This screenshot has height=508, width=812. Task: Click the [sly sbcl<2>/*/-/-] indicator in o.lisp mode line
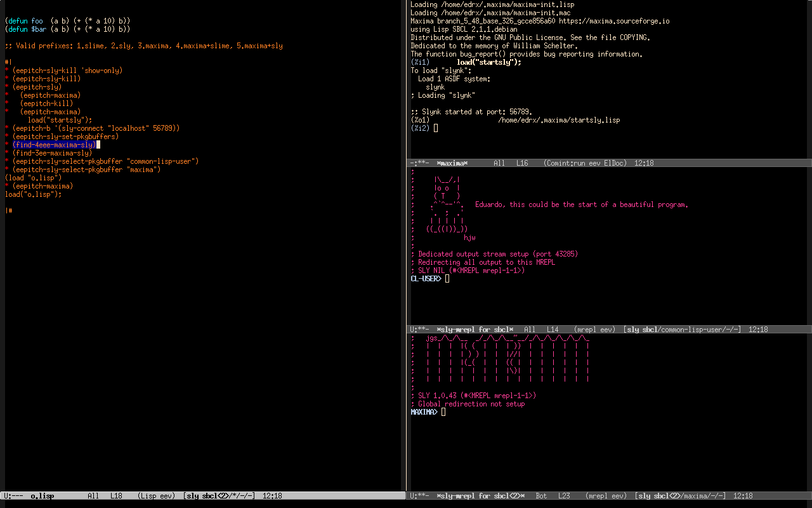click(x=219, y=496)
